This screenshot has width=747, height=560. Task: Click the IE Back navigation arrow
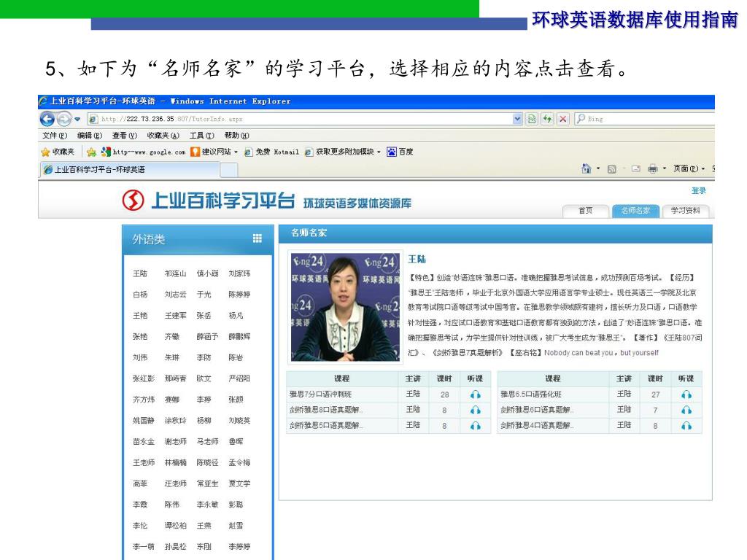click(47, 119)
